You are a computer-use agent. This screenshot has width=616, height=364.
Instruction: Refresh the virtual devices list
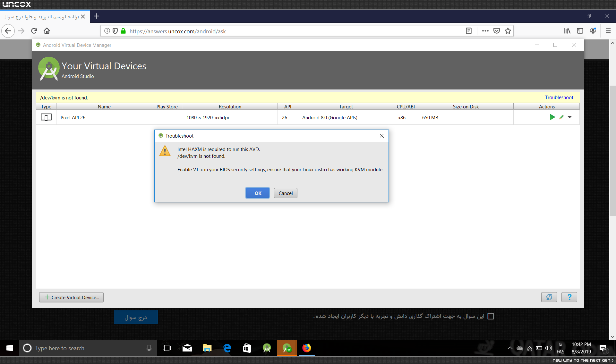(549, 297)
